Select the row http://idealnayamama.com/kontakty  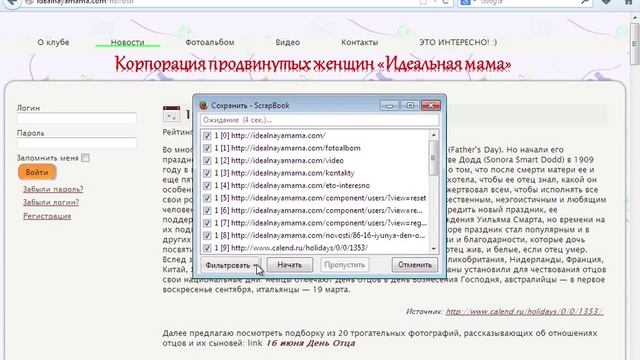[316, 173]
